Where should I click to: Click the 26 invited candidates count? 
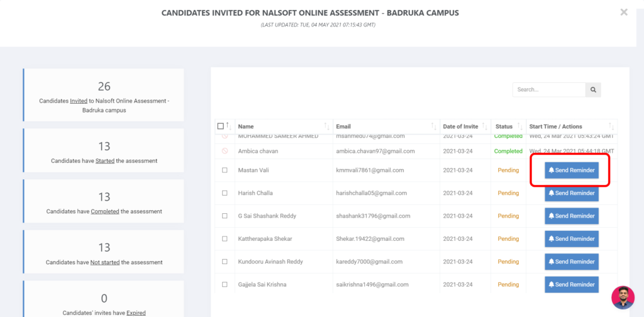[x=104, y=87]
